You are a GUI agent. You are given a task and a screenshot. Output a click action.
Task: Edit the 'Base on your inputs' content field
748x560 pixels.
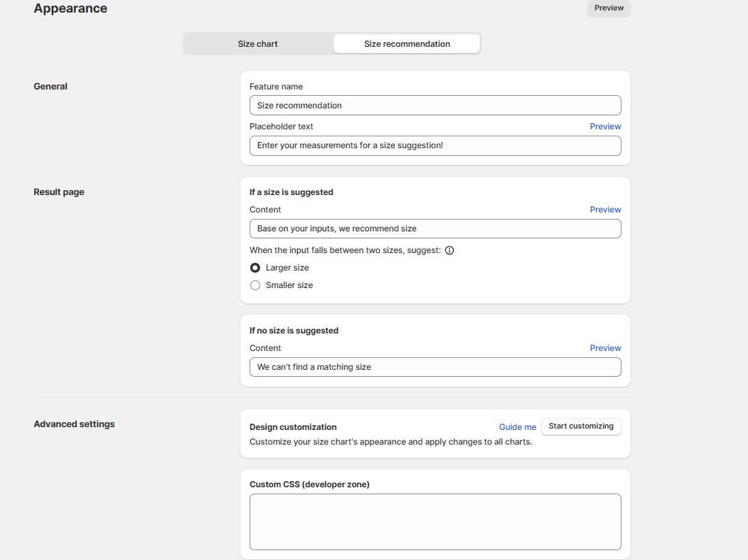tap(435, 229)
